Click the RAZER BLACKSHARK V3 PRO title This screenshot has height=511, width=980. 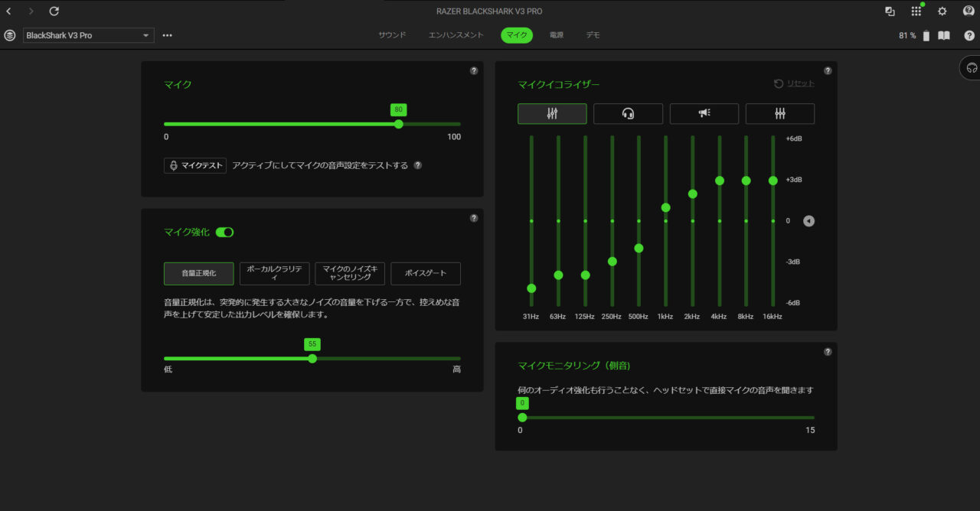point(490,11)
